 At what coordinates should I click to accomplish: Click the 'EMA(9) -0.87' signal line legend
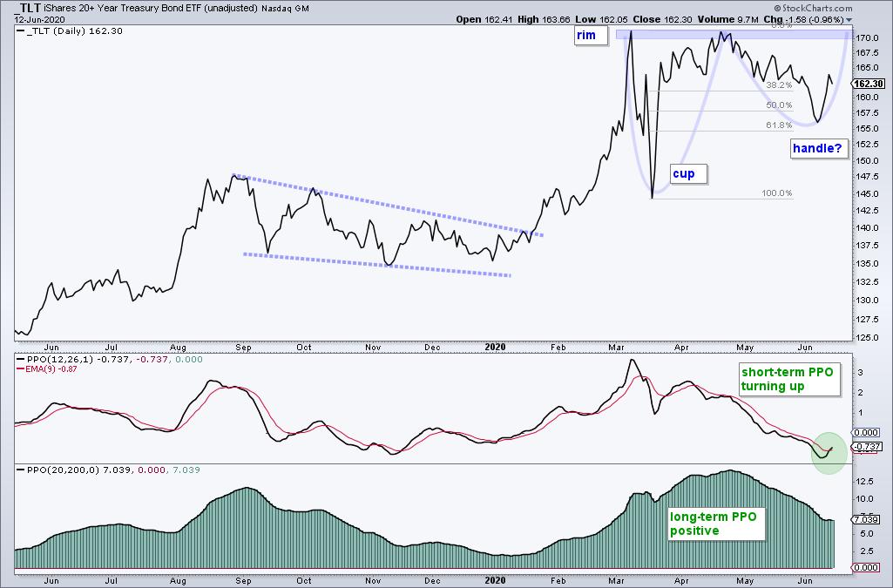pos(47,368)
